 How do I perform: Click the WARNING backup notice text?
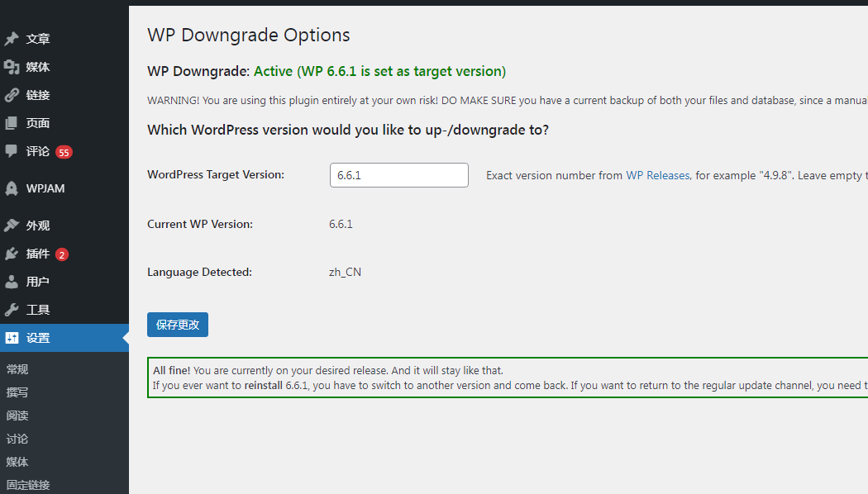coord(507,101)
